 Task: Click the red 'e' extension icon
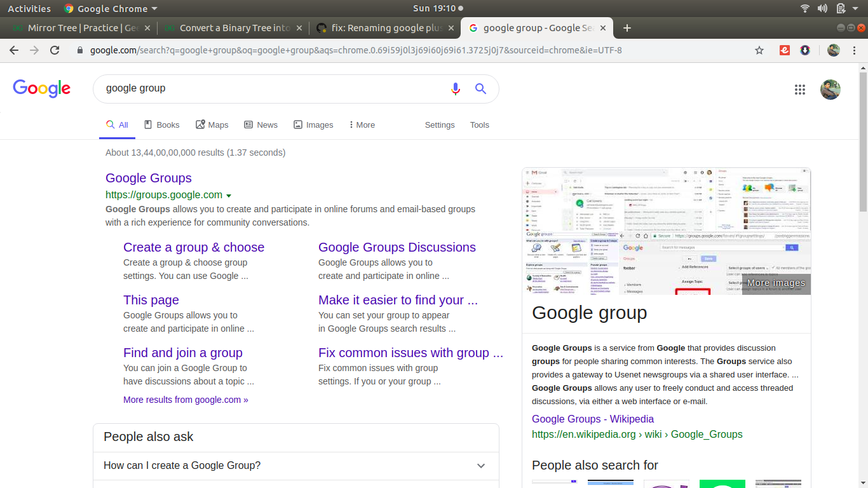[785, 50]
